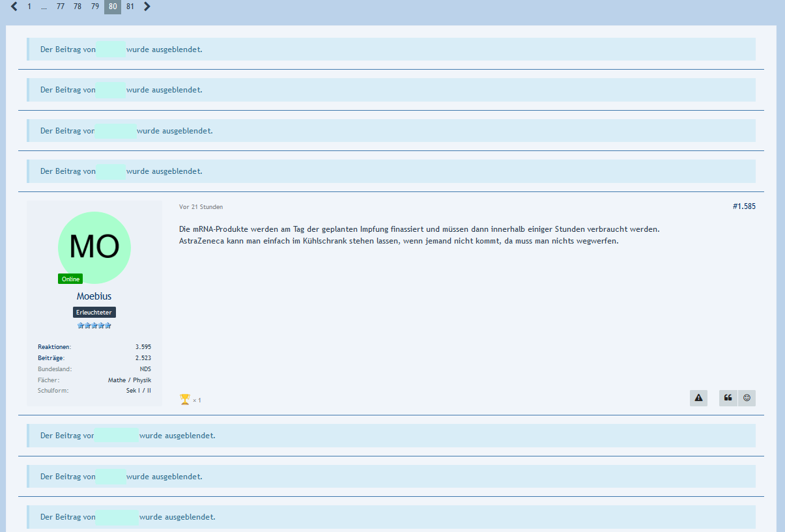Click the MO avatar circle
785x532 pixels.
94,247
